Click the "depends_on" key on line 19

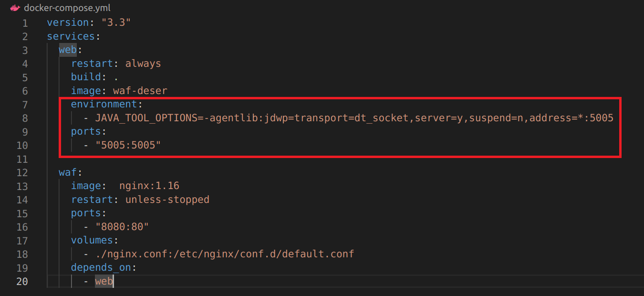(101, 267)
